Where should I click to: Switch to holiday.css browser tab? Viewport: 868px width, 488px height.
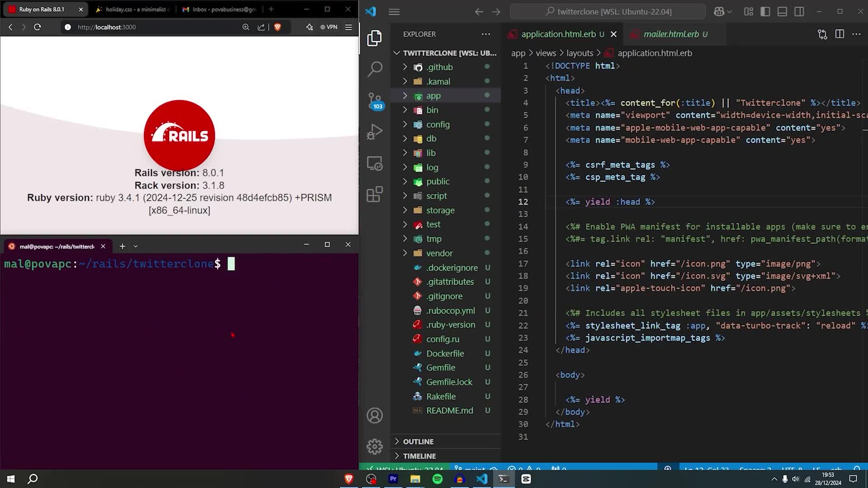pyautogui.click(x=134, y=9)
